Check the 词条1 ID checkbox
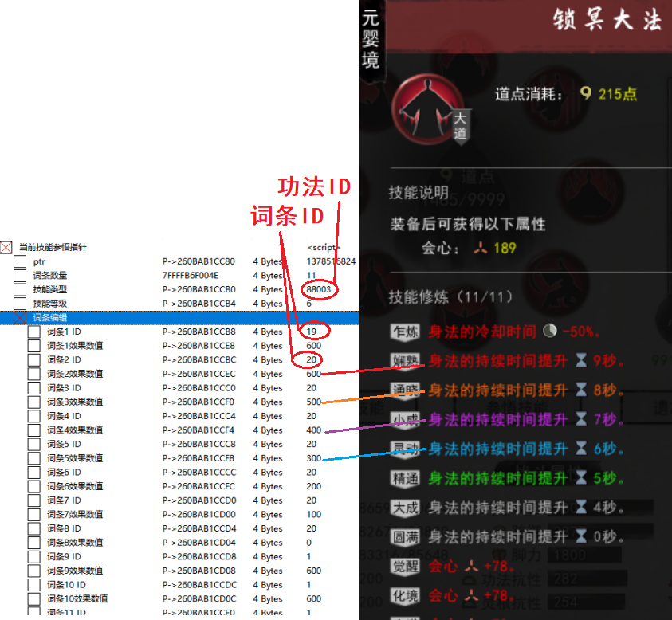This screenshot has height=620, width=672. pyautogui.click(x=34, y=332)
